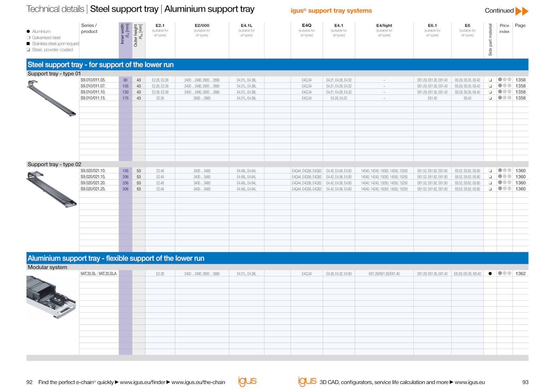Click price index dots in S9.020/021.15 row
555x392 pixels.
point(505,176)
